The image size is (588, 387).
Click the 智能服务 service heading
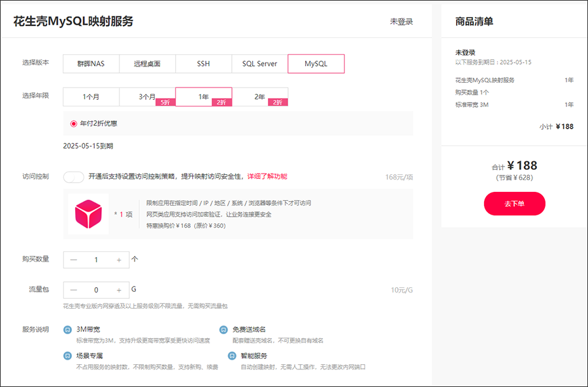254,356
